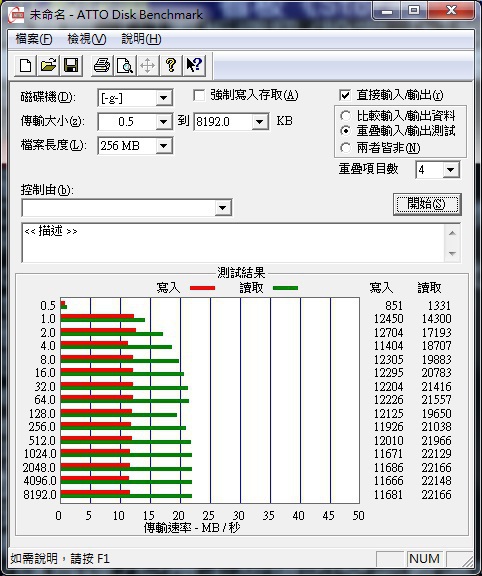The width and height of the screenshot is (482, 576).
Task: Click the read value 1331
Action: 439,306
